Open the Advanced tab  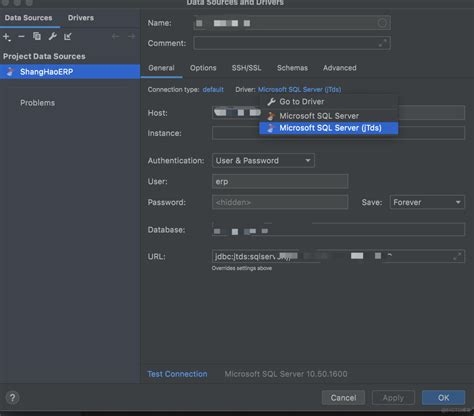340,68
